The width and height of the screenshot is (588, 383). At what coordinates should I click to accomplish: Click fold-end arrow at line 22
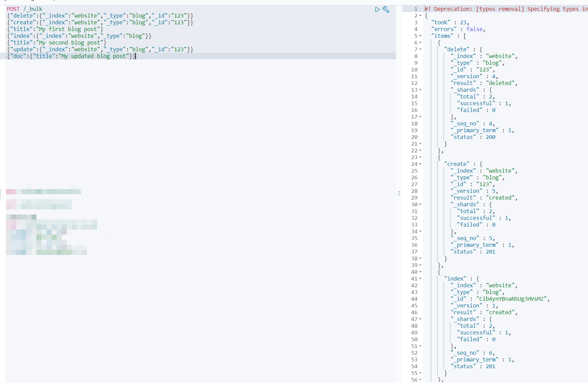420,150
